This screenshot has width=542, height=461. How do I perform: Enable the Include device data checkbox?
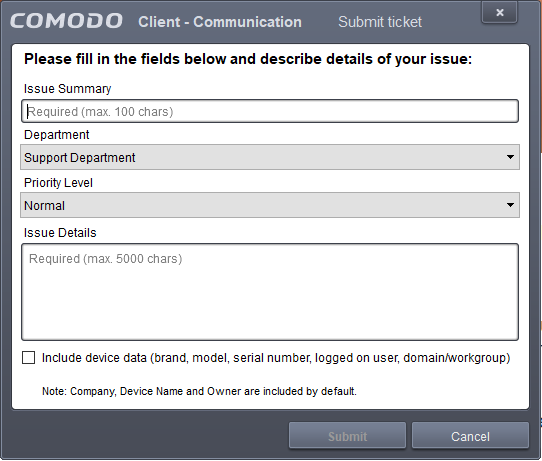coord(28,358)
